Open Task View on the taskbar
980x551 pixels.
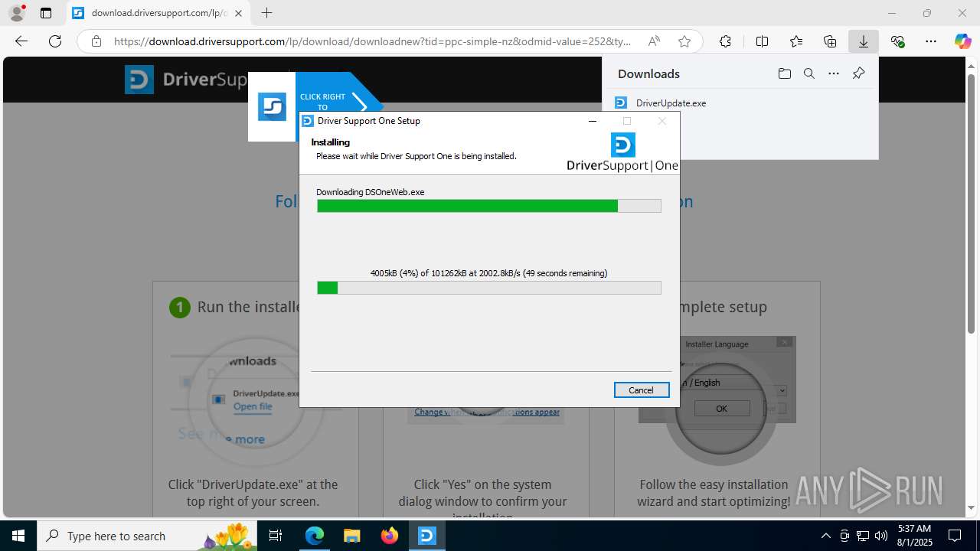pos(276,536)
